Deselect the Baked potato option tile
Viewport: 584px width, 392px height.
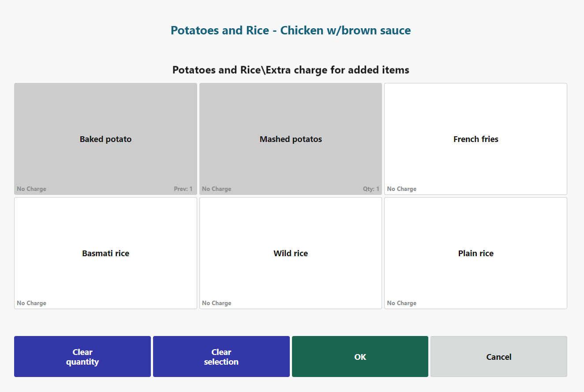pyautogui.click(x=105, y=139)
